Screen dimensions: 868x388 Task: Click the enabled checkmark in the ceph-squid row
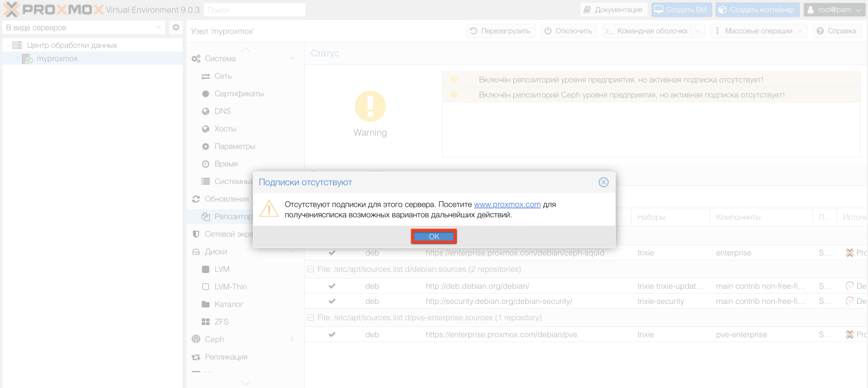332,253
